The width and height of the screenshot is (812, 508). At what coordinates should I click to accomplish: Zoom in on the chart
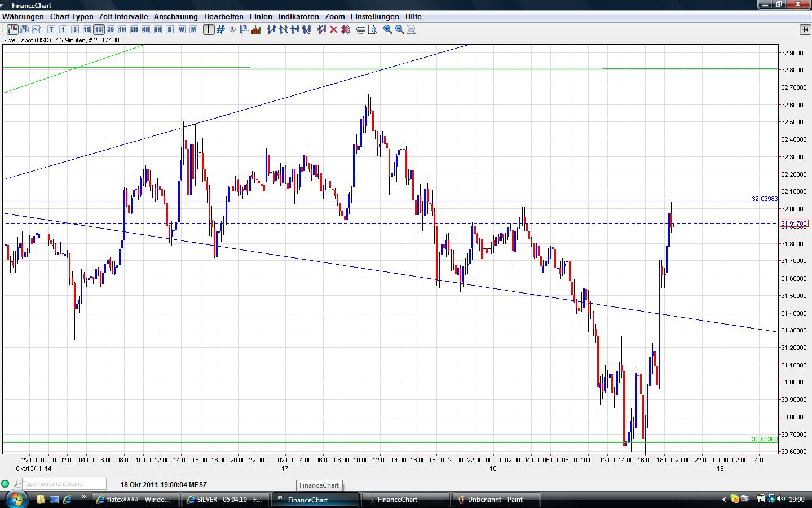pos(388,29)
